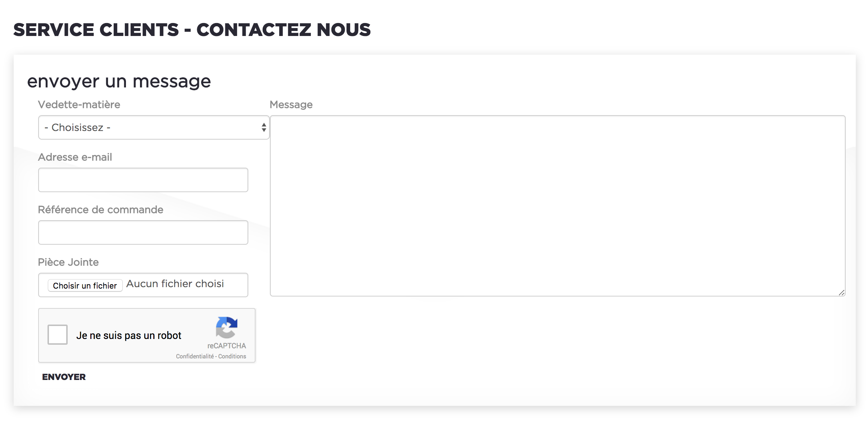Click the Message field label

291,104
